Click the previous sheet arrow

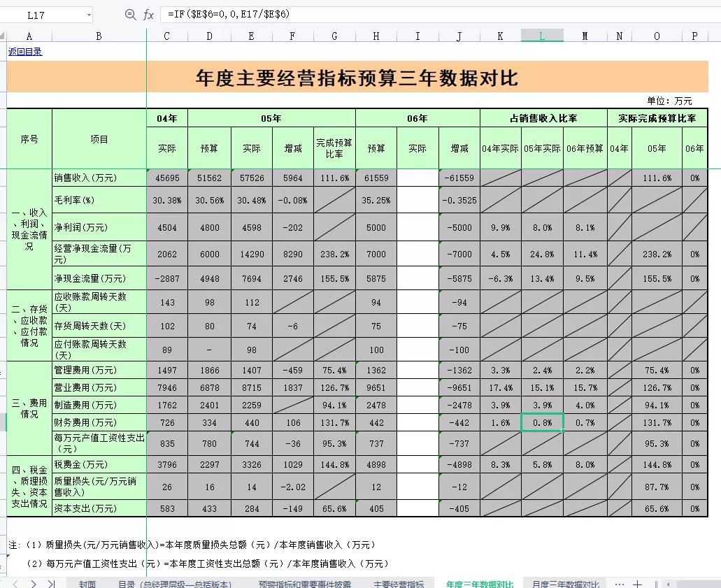[15, 583]
